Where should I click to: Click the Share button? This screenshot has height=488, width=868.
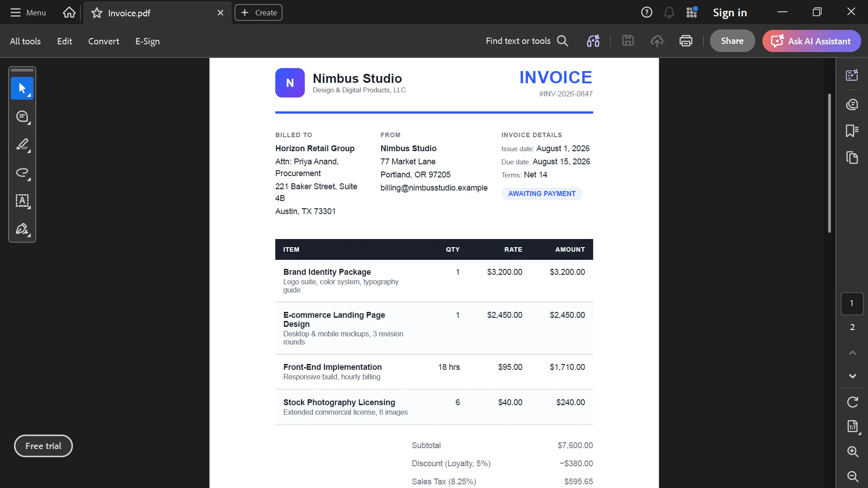tap(732, 41)
